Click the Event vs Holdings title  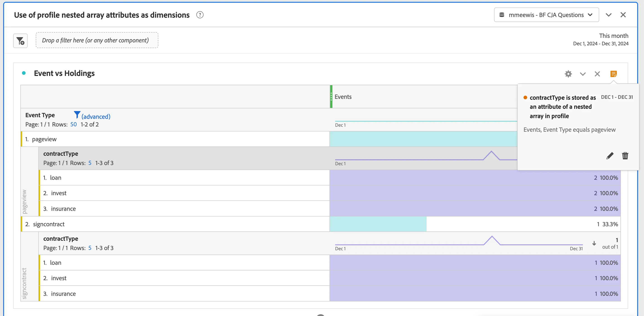pyautogui.click(x=64, y=73)
